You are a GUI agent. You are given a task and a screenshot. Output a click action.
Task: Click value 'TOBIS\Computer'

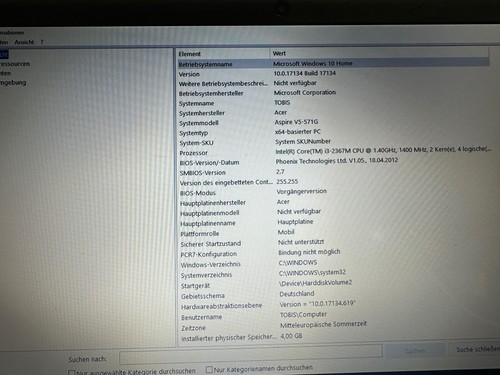click(303, 315)
